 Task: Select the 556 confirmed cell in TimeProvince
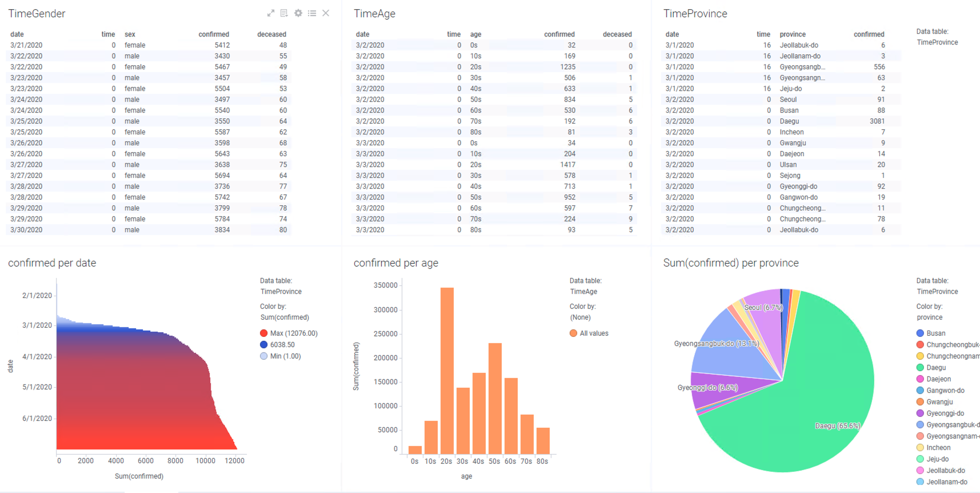(x=879, y=67)
